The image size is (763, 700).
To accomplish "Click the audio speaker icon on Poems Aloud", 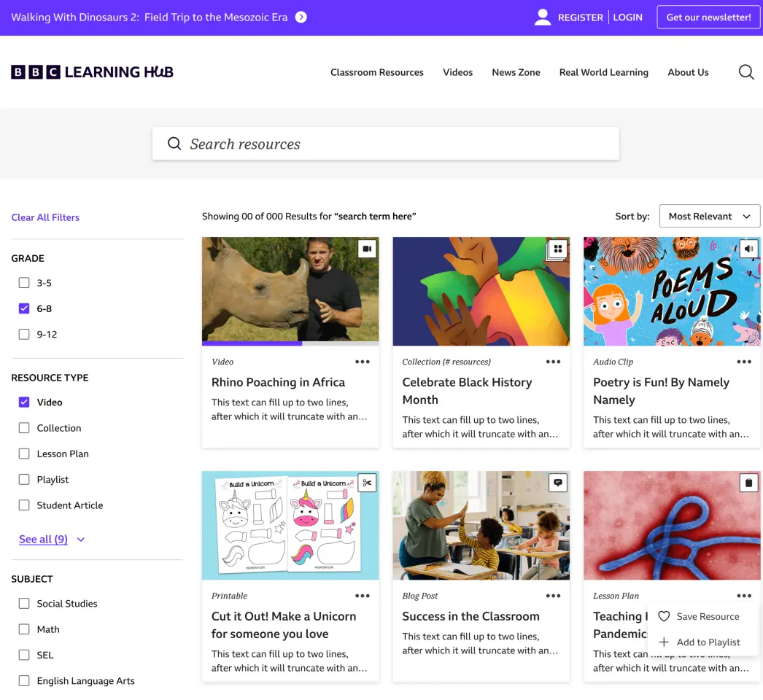I will pyautogui.click(x=748, y=249).
